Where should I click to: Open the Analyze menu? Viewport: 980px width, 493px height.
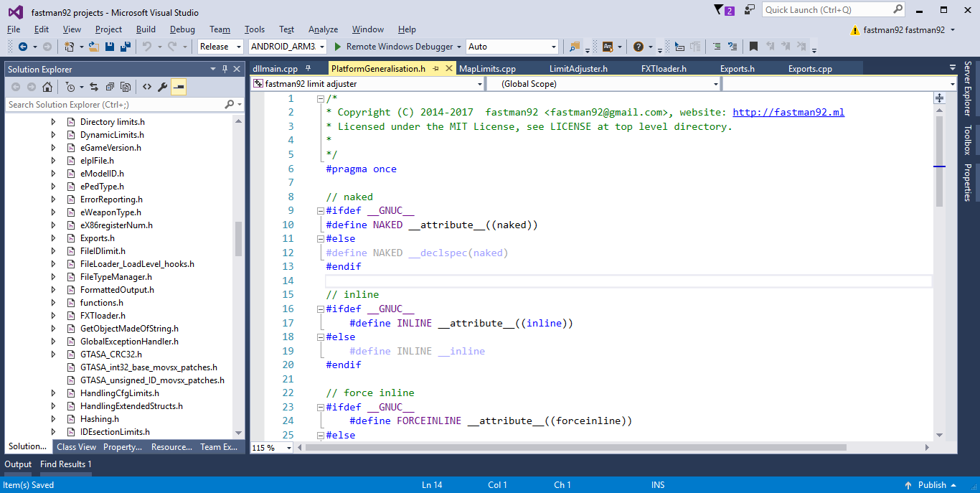pos(323,29)
